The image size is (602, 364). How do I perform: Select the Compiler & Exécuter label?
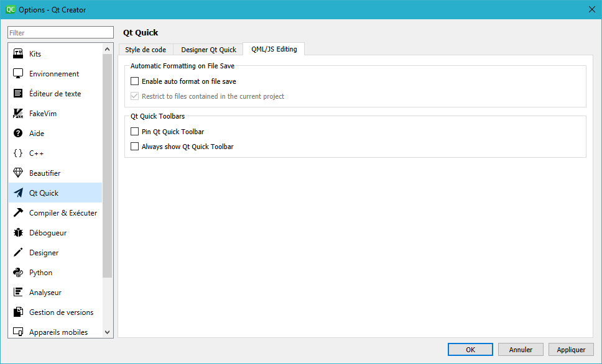click(x=63, y=213)
